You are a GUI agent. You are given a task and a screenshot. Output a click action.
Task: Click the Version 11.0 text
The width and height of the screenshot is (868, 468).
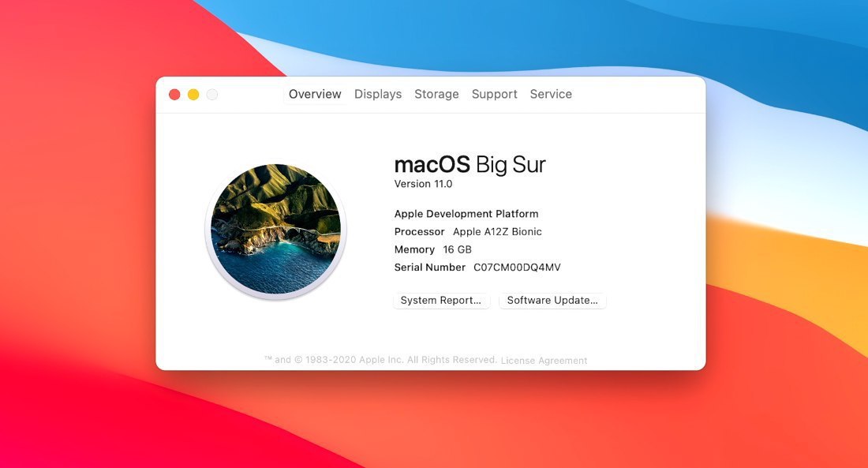coord(423,184)
